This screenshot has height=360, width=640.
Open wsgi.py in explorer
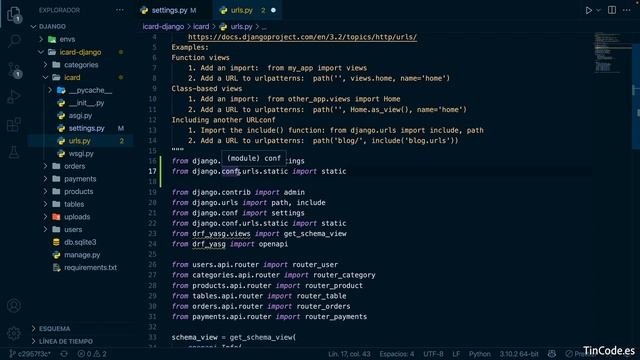click(x=80, y=153)
